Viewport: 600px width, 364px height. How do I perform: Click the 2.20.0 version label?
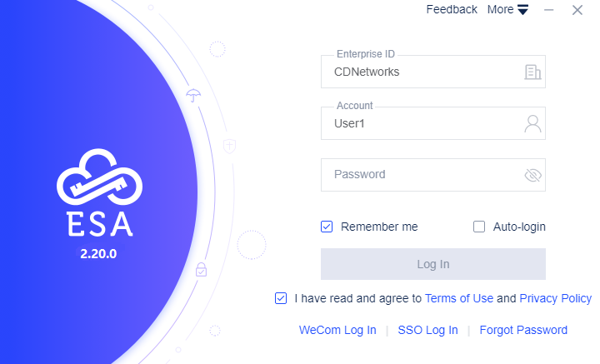pos(98,253)
